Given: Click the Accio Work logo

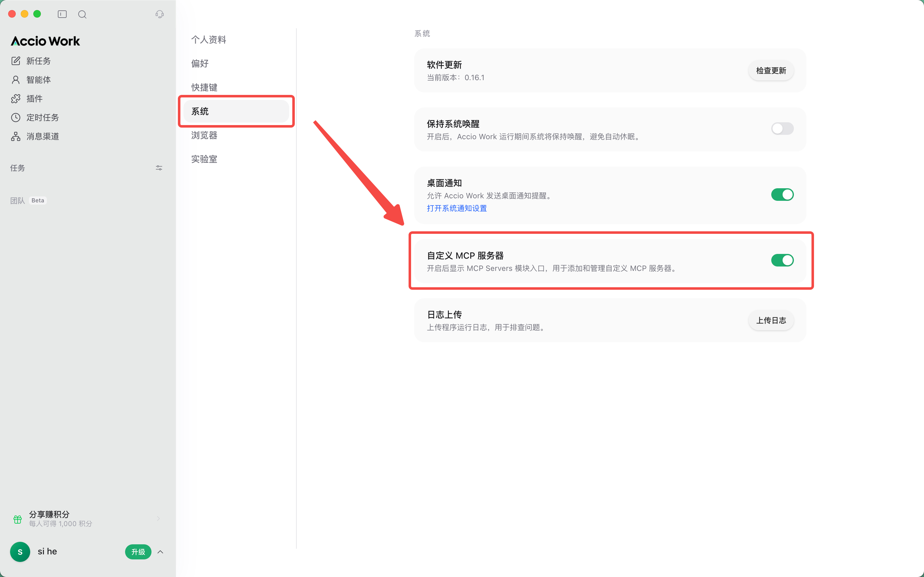Looking at the screenshot, I should (x=46, y=41).
